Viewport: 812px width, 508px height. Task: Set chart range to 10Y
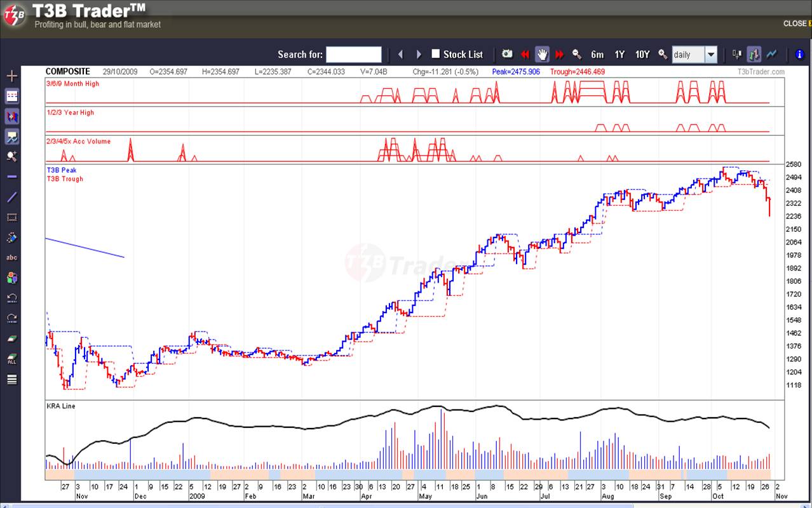point(642,55)
